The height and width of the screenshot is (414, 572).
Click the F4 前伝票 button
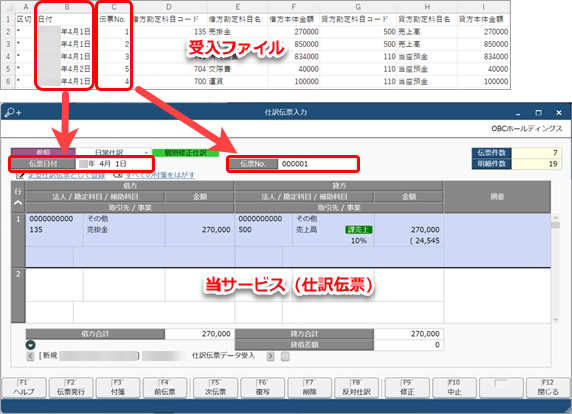[x=165, y=388]
